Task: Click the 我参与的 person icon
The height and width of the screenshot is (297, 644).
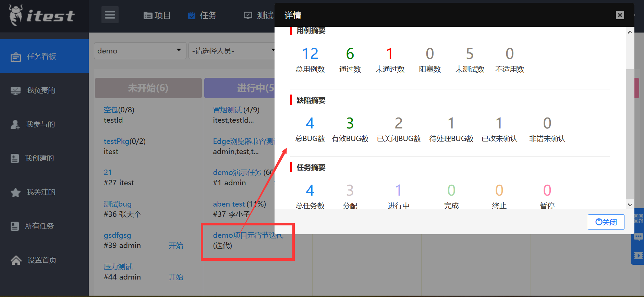Action: point(15,124)
